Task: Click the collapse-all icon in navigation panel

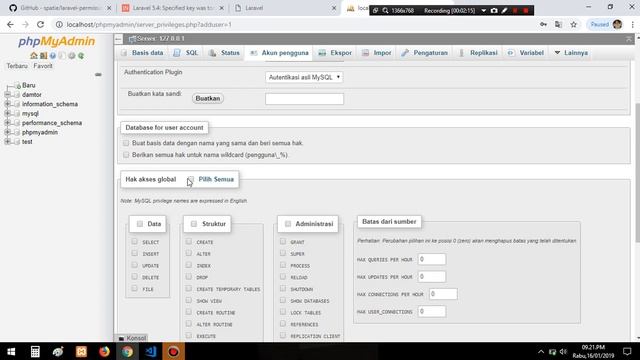Action: tap(98, 75)
